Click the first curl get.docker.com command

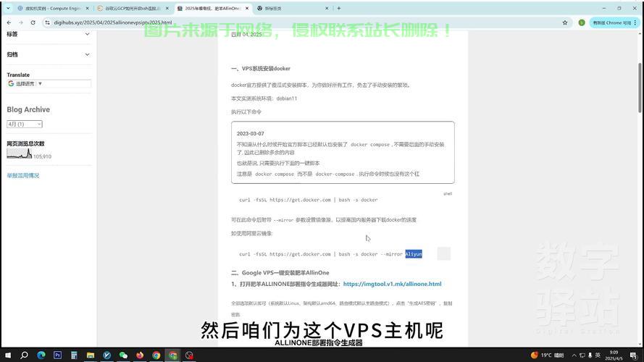click(x=308, y=200)
